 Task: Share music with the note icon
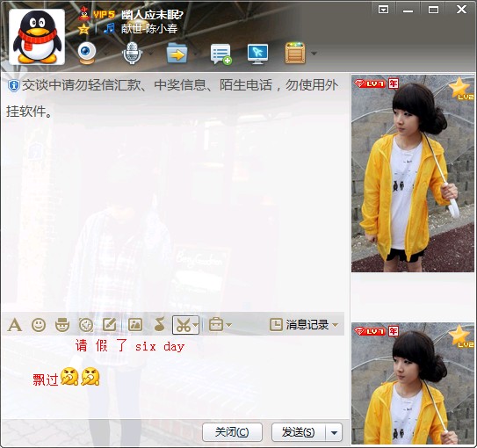[159, 324]
